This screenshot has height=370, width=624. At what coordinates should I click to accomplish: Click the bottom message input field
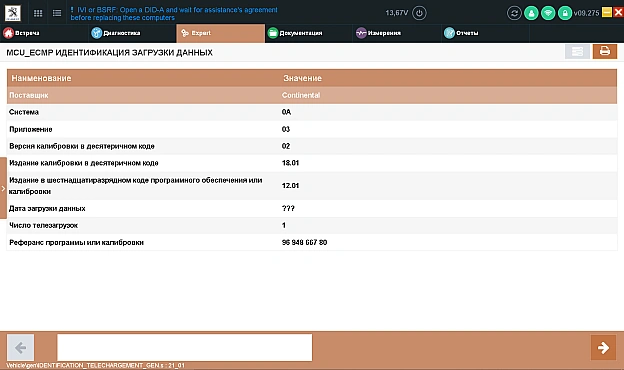click(x=185, y=347)
